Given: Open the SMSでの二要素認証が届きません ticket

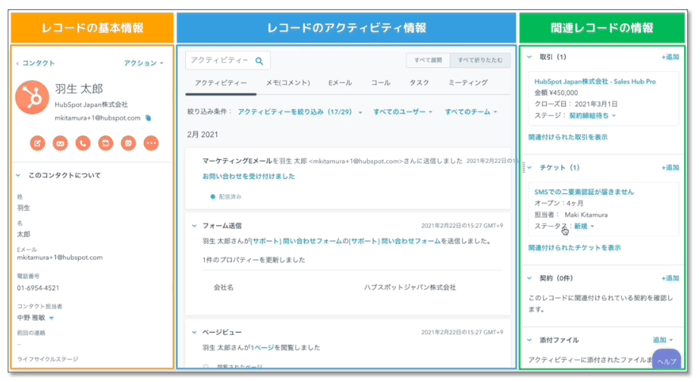Looking at the screenshot, I should tap(584, 192).
